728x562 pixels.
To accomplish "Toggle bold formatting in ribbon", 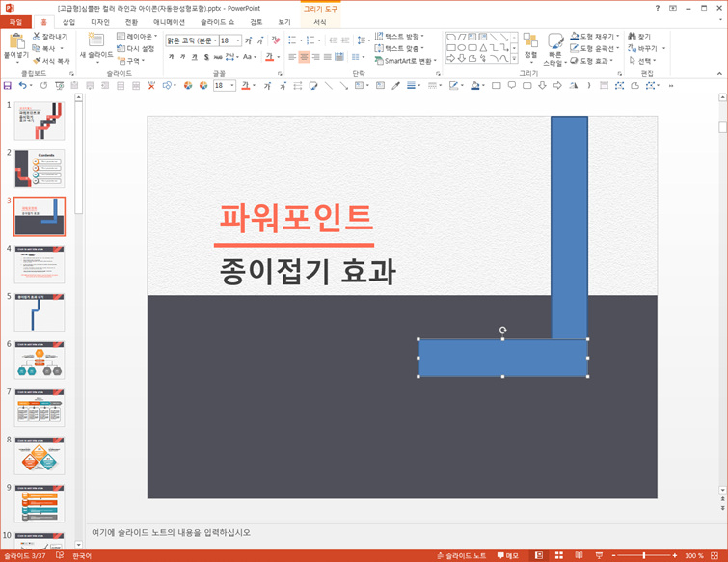I will 171,57.
